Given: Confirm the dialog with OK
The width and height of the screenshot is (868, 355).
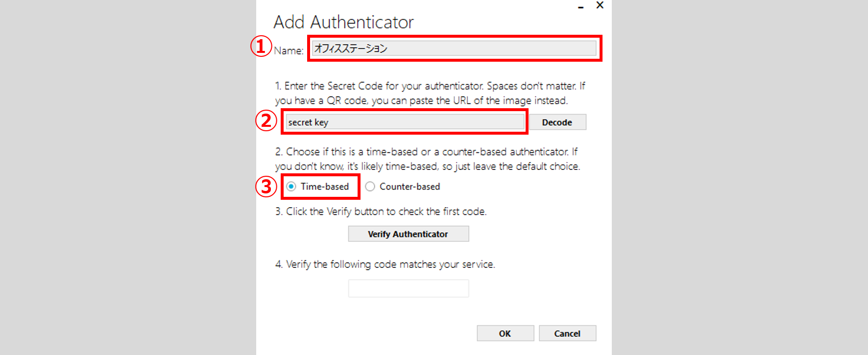Looking at the screenshot, I should [x=505, y=333].
